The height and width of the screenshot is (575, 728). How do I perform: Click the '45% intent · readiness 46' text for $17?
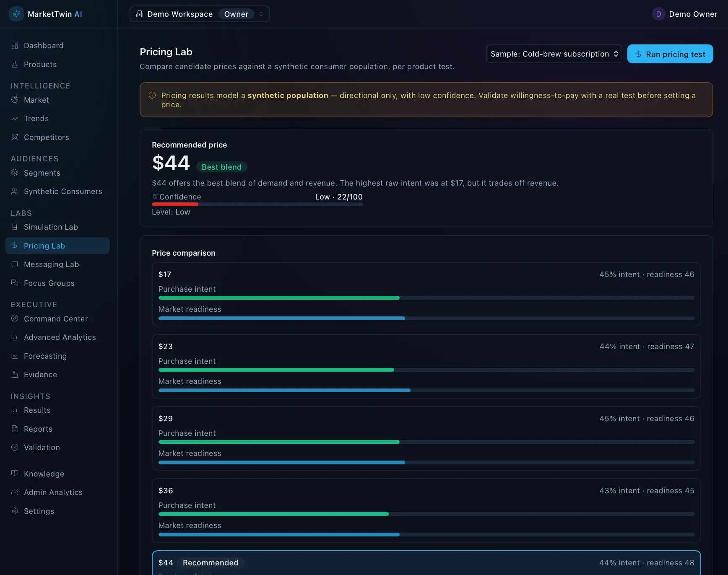coord(647,275)
